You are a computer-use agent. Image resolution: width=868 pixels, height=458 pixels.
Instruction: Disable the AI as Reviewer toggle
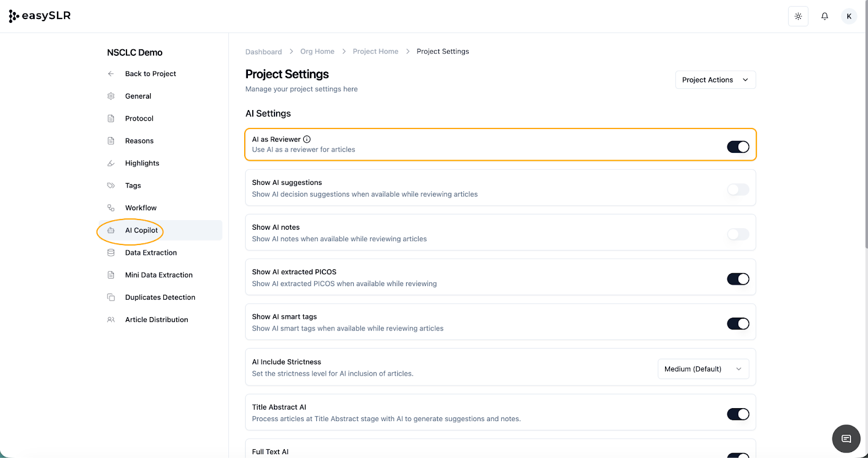(x=738, y=147)
